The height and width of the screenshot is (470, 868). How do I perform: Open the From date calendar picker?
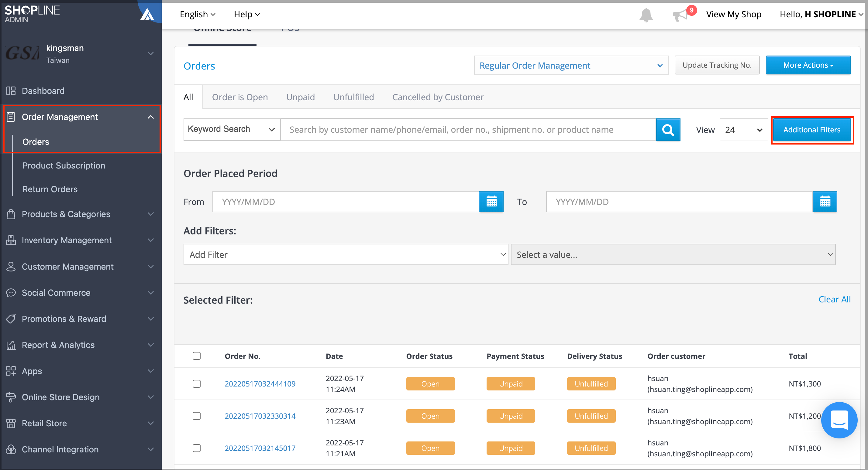coord(491,202)
